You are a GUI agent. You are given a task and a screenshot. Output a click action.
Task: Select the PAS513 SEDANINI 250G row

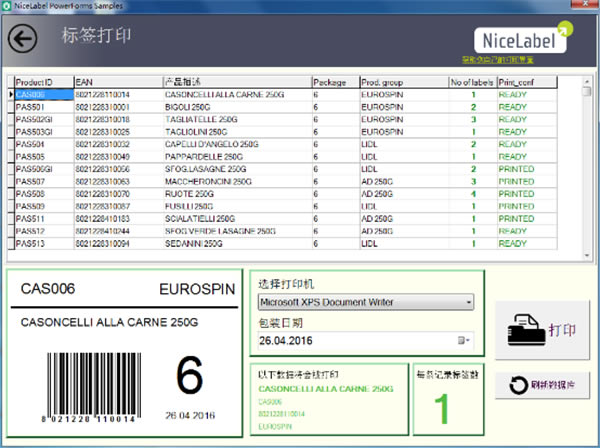tap(200, 243)
